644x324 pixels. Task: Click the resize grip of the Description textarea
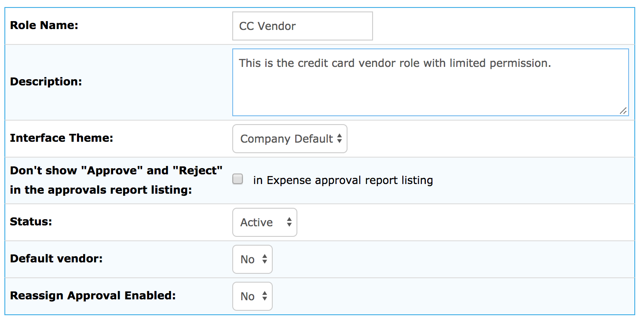pos(624,111)
